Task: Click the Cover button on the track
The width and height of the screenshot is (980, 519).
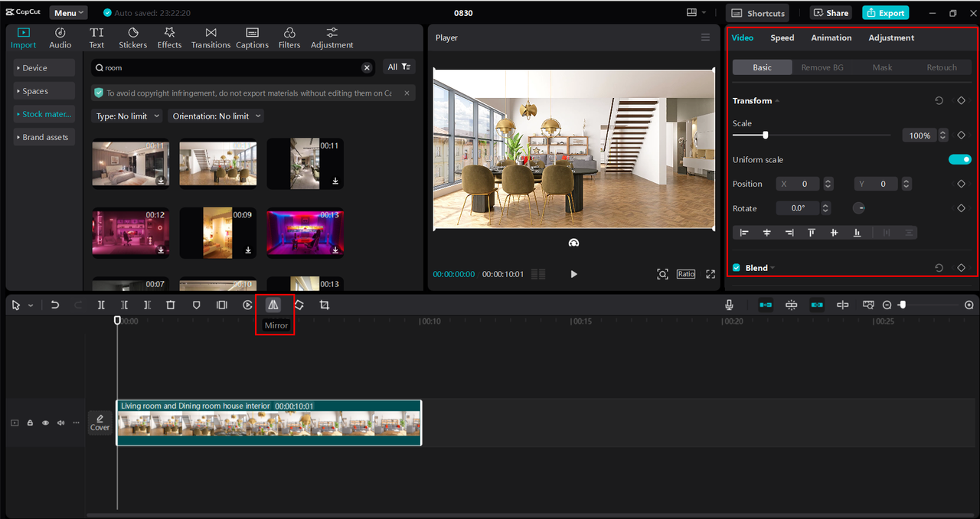Action: [x=100, y=423]
